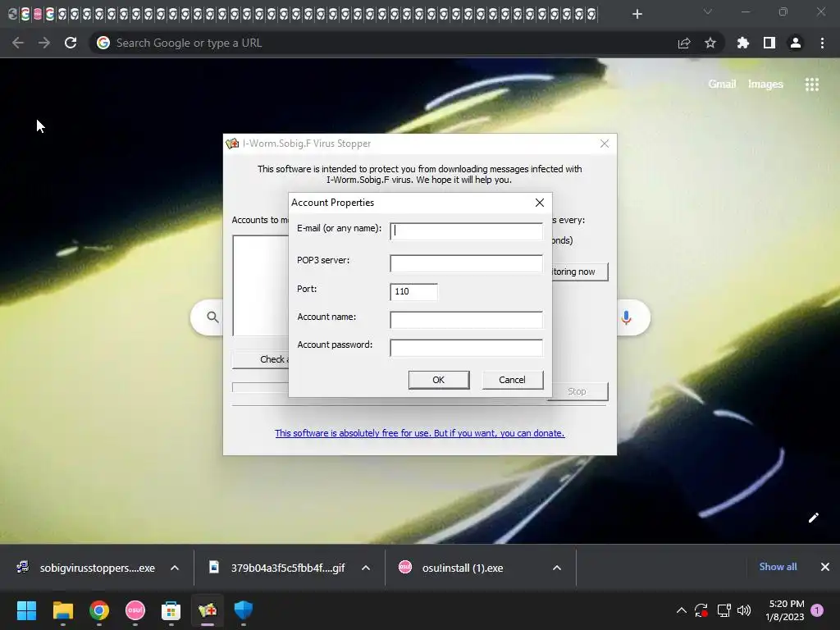Viewport: 840px width, 630px height.
Task: Open the volume speaker tray icon
Action: [x=744, y=610]
